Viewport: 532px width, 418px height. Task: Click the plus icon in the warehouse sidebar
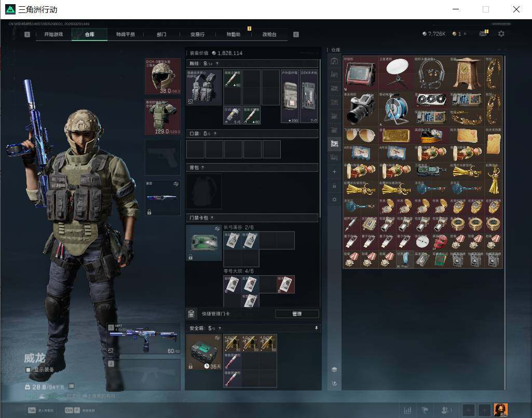[x=334, y=171]
